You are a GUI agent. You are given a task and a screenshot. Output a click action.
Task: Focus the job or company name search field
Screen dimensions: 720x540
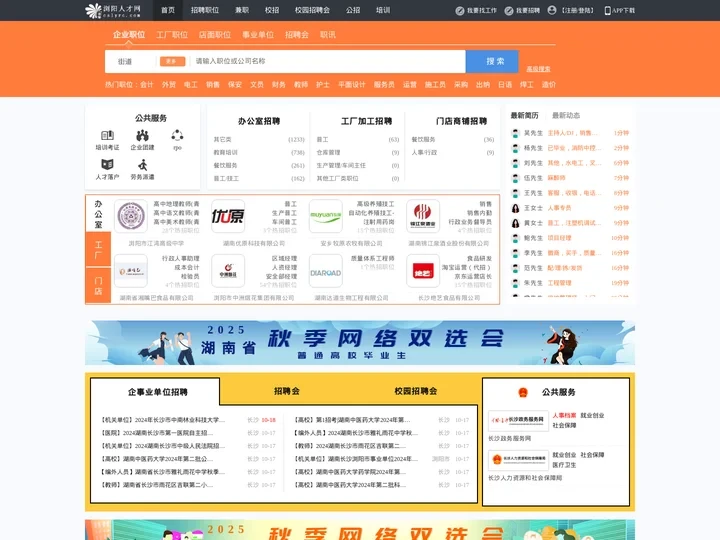point(328,61)
